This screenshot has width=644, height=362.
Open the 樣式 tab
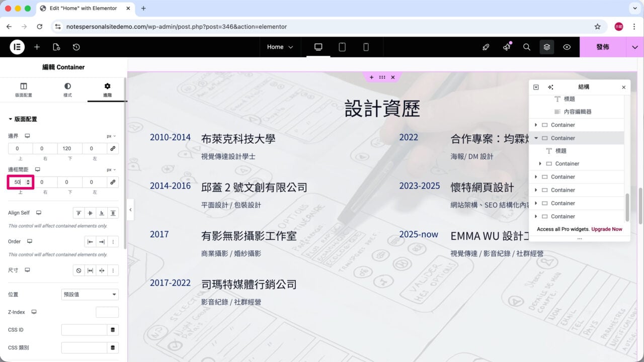point(67,90)
